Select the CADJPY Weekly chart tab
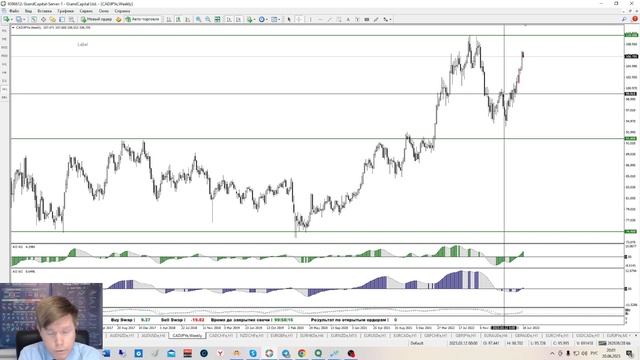Image resolution: width=640 pixels, height=360 pixels. [187, 335]
